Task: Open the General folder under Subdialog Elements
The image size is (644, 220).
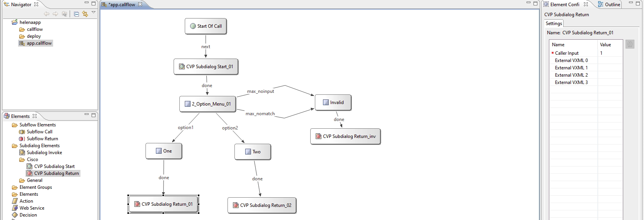Action: (x=34, y=180)
